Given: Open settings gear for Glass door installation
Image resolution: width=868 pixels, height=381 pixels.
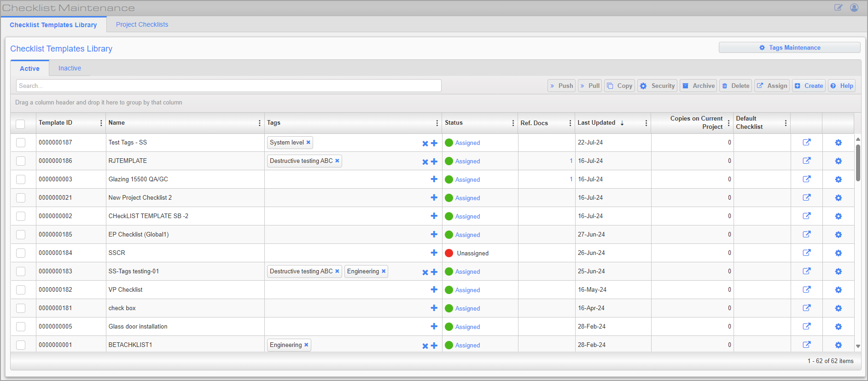Looking at the screenshot, I should pos(838,327).
